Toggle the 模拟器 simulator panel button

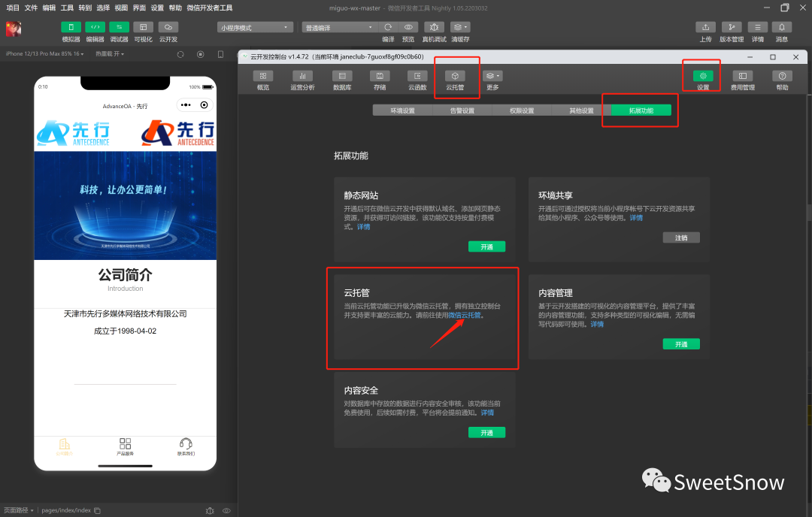pos(71,28)
